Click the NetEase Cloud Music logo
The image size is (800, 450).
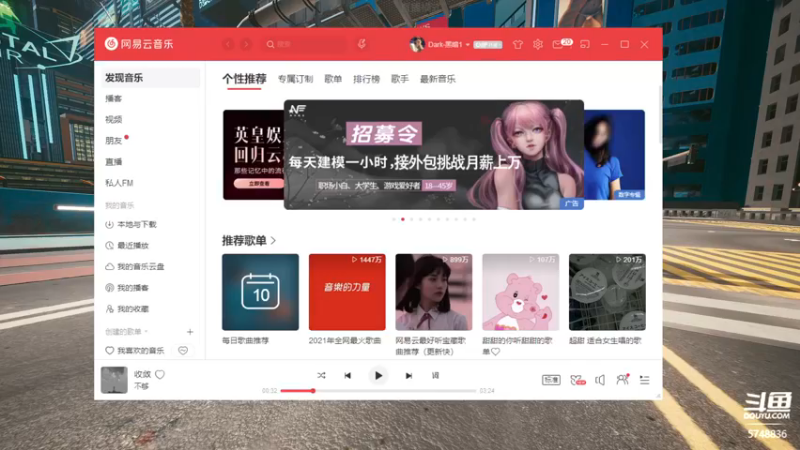click(139, 44)
